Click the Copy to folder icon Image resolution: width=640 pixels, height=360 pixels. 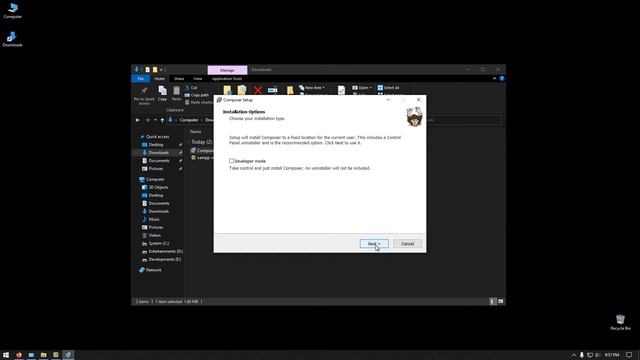[242, 90]
